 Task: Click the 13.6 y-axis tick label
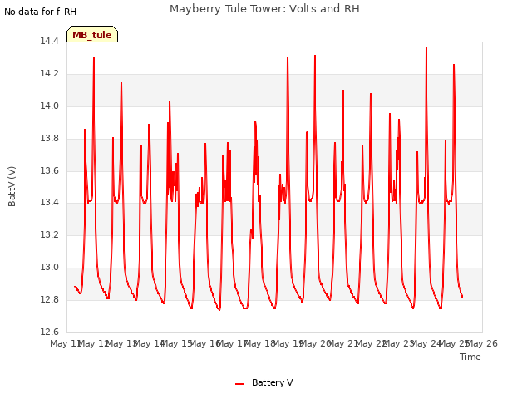click(x=50, y=170)
